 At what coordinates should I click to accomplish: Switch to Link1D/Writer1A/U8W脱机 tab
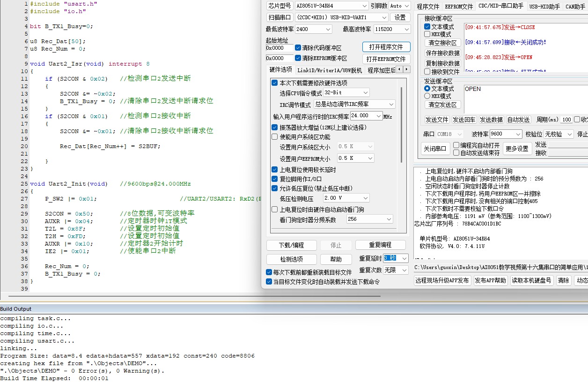tap(330, 70)
